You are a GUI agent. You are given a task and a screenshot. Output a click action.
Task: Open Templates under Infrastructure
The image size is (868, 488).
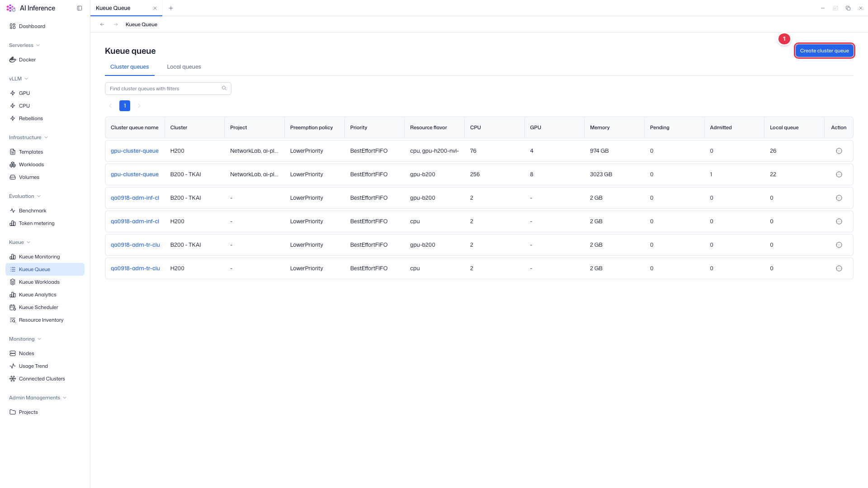tap(45, 152)
